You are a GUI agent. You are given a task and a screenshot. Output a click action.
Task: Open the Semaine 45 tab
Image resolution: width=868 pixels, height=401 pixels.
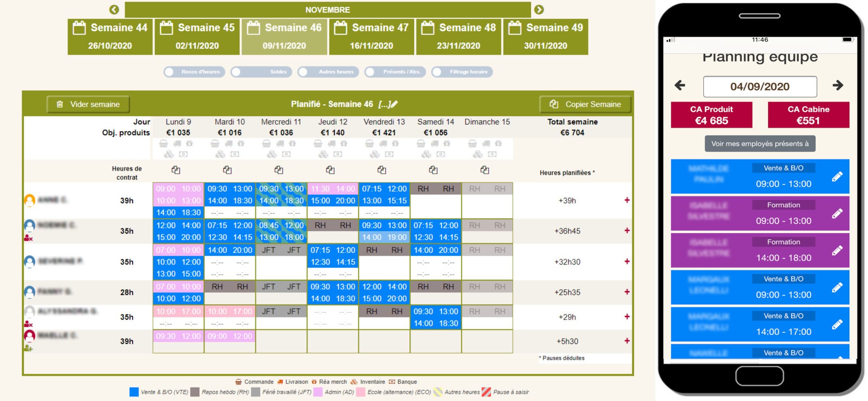197,37
